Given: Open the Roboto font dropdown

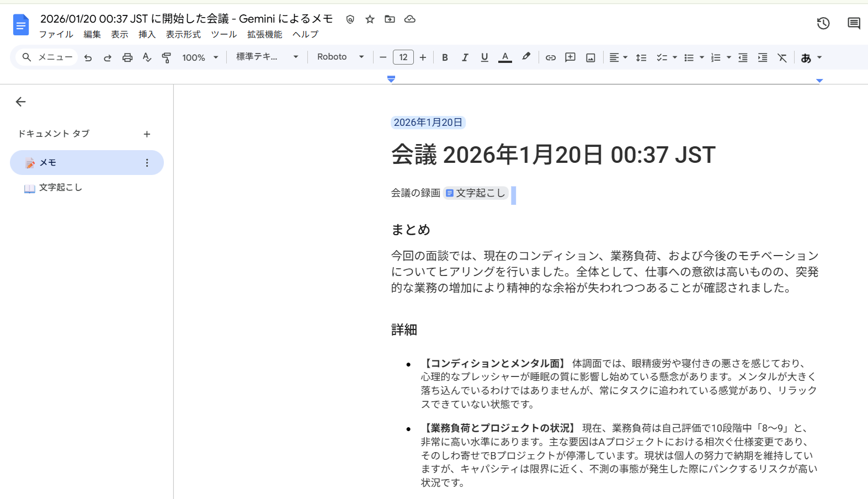Looking at the screenshot, I should pos(340,57).
